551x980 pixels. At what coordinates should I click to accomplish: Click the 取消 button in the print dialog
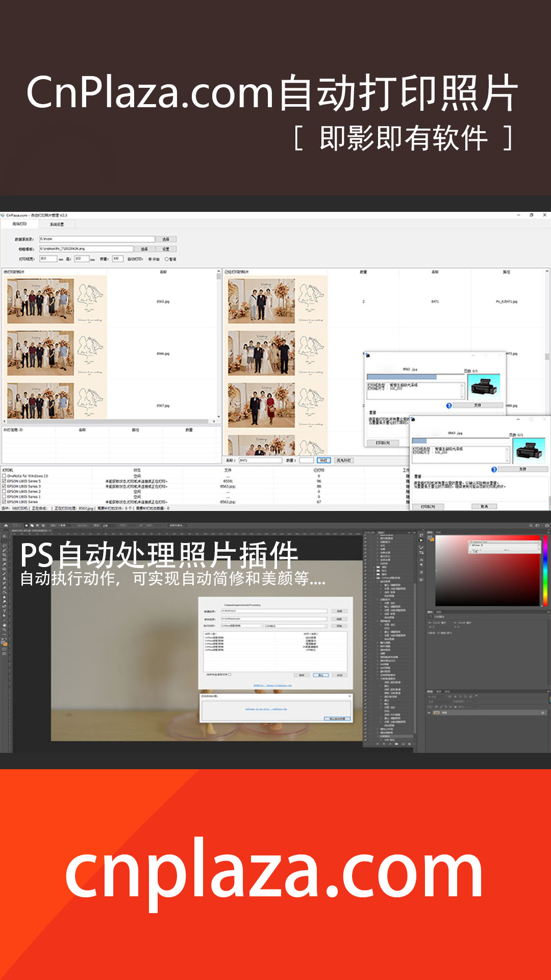pyautogui.click(x=484, y=506)
